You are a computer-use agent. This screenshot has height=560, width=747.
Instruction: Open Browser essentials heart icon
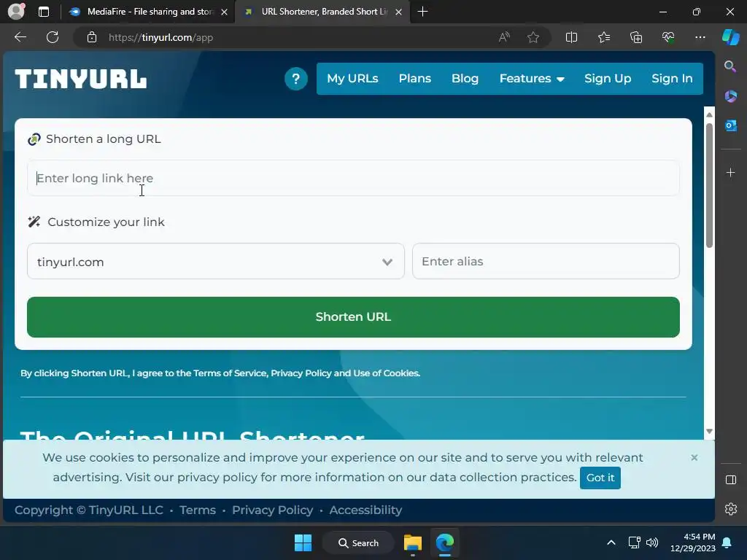click(x=668, y=37)
